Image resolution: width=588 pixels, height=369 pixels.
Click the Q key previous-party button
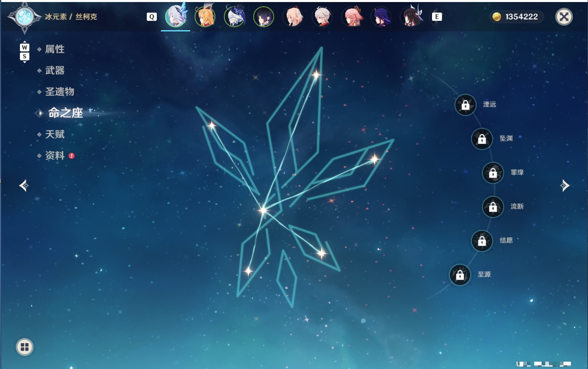[x=151, y=17]
